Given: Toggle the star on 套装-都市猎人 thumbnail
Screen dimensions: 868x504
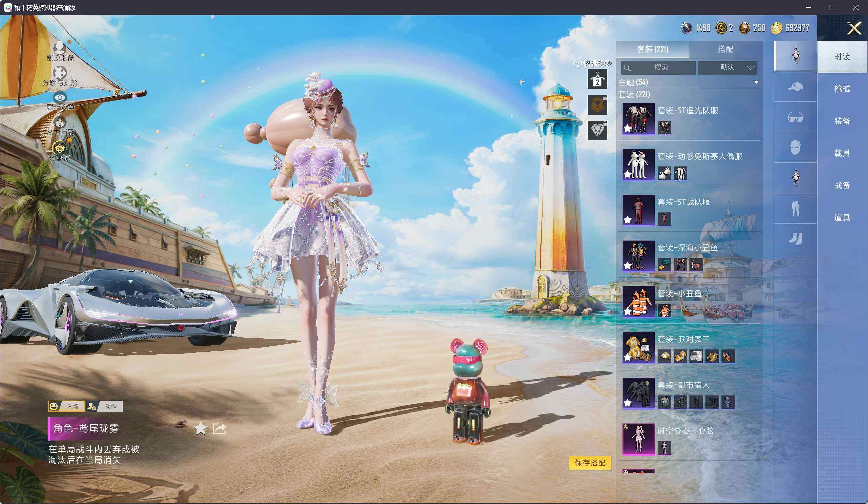Looking at the screenshot, I should (x=627, y=403).
